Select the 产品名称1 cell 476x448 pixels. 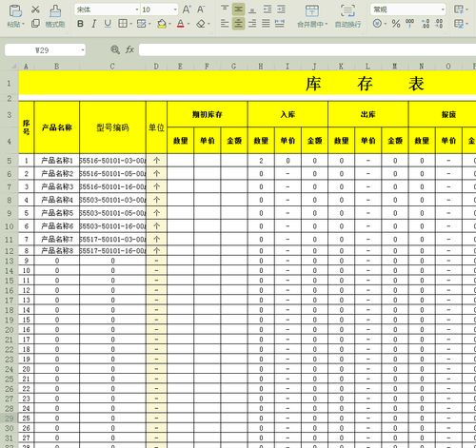point(57,161)
